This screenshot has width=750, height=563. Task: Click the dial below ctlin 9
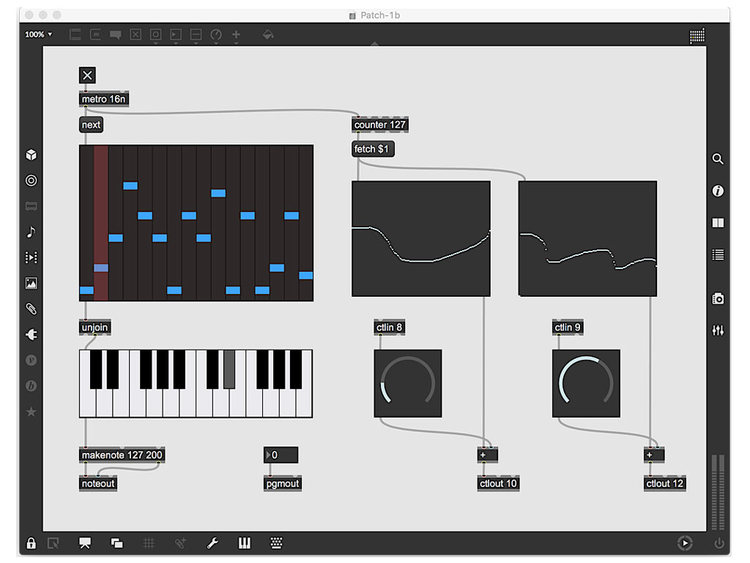coord(586,383)
